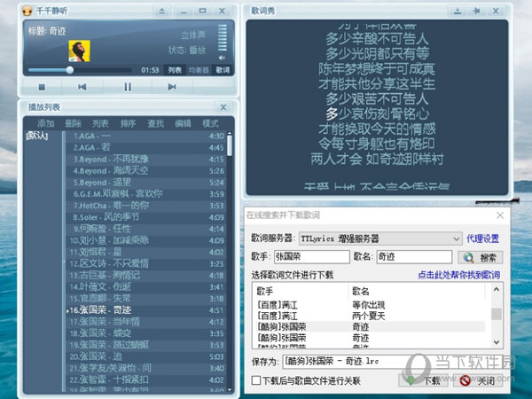Select track 12.区文诗 - 不只爱情

pyautogui.click(x=146, y=263)
